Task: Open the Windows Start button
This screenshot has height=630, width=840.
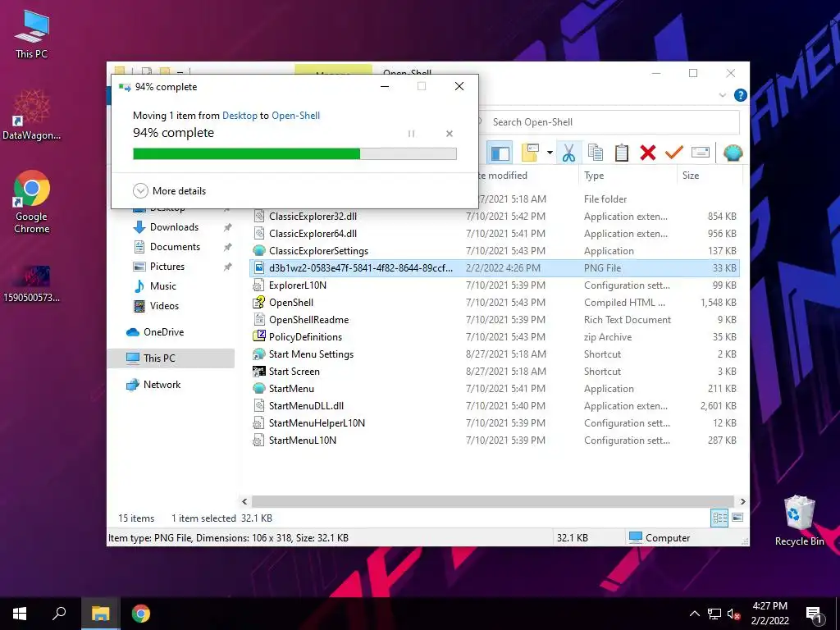Action: [20, 614]
